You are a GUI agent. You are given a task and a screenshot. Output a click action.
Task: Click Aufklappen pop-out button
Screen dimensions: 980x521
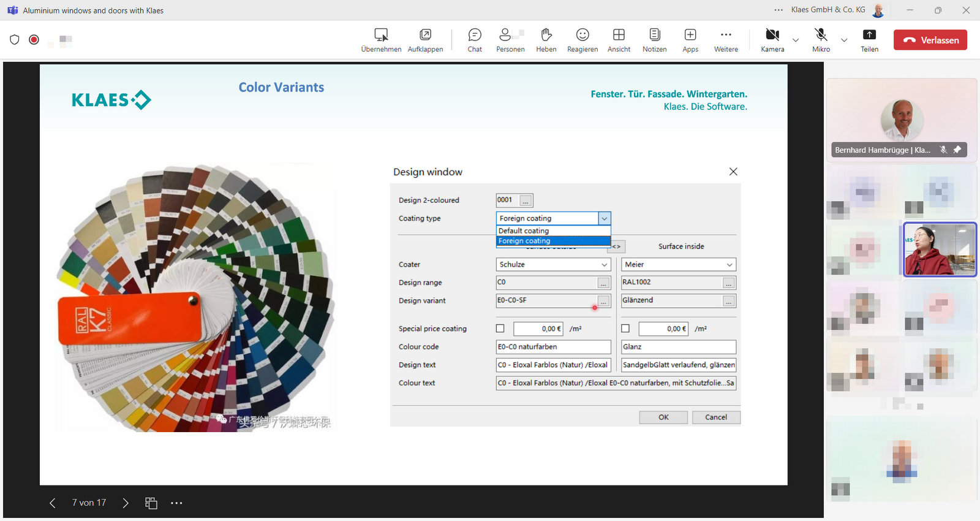pyautogui.click(x=425, y=40)
